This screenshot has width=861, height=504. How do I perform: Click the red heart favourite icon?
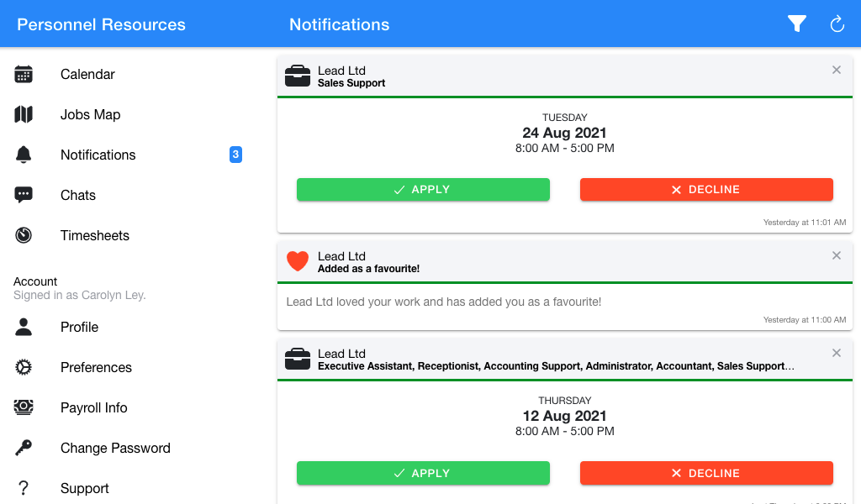click(298, 261)
